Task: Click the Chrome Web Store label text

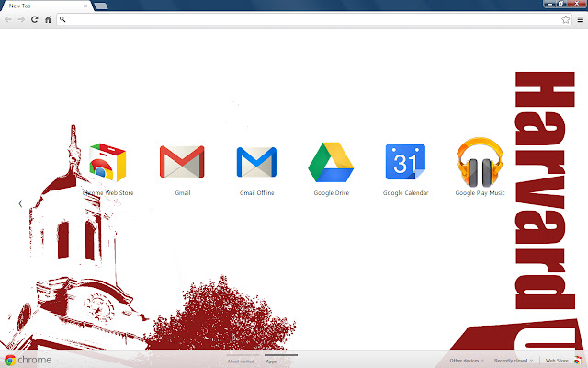Action: (107, 193)
